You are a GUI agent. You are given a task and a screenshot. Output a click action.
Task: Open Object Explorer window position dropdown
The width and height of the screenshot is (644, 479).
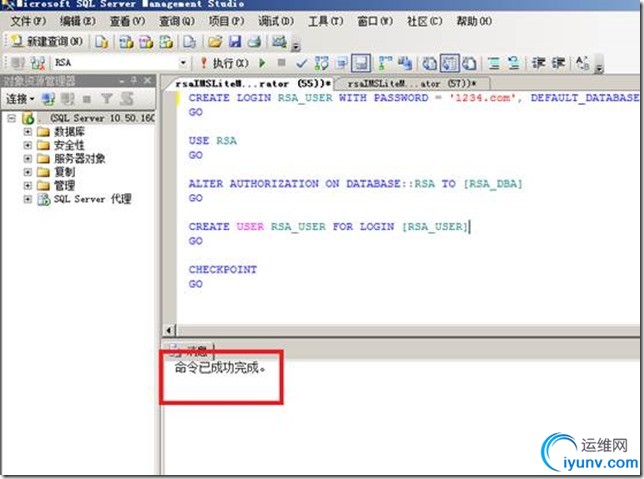tap(122, 81)
